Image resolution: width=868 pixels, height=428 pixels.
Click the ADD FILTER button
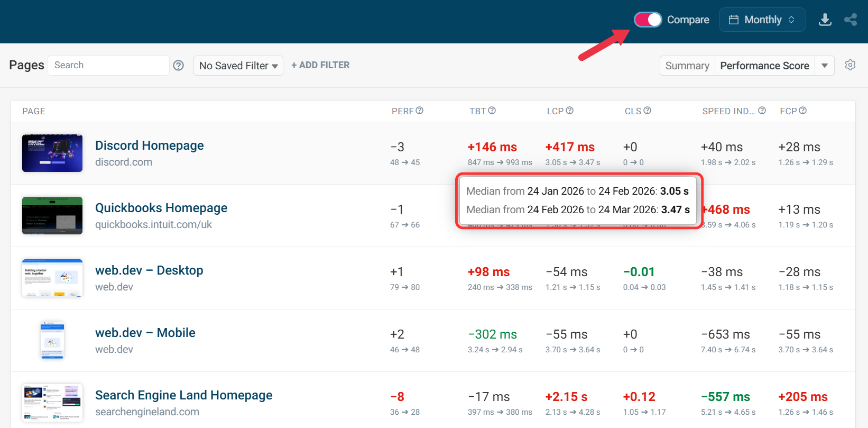click(320, 65)
